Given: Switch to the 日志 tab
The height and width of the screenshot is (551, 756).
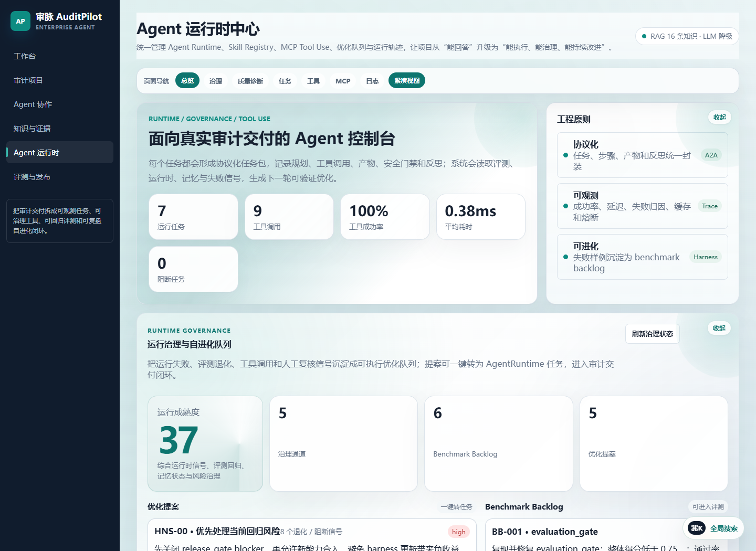Looking at the screenshot, I should [x=372, y=81].
